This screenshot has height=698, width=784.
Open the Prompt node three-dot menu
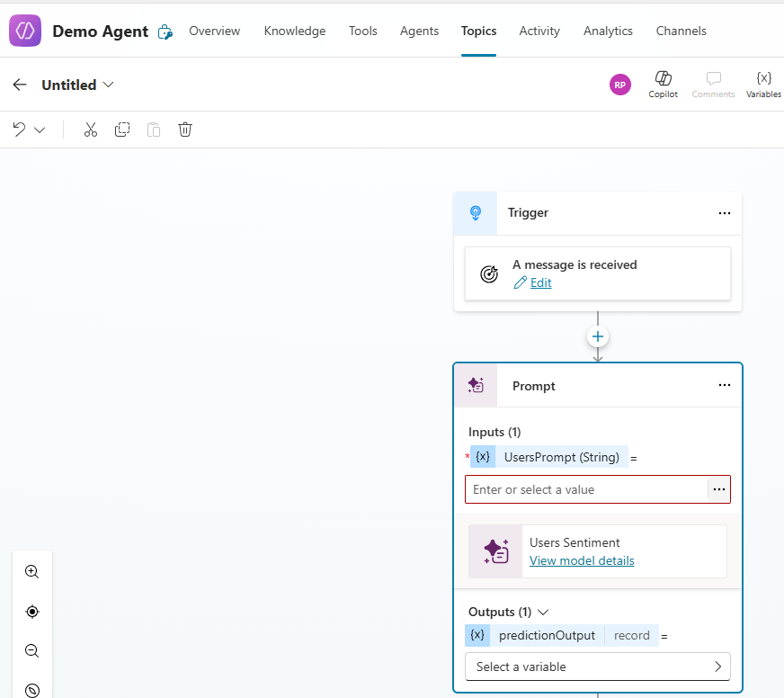click(725, 385)
